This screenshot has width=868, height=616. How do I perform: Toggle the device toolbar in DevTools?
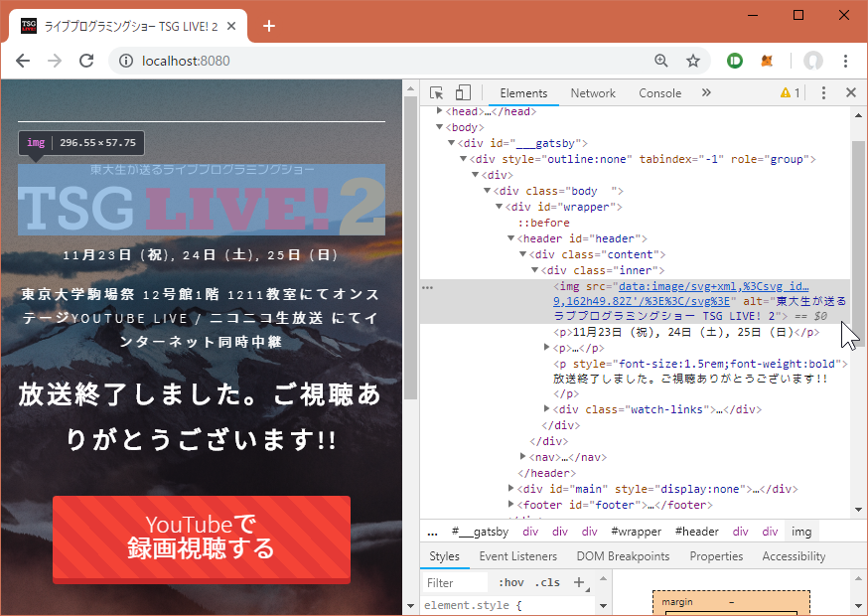(x=463, y=92)
